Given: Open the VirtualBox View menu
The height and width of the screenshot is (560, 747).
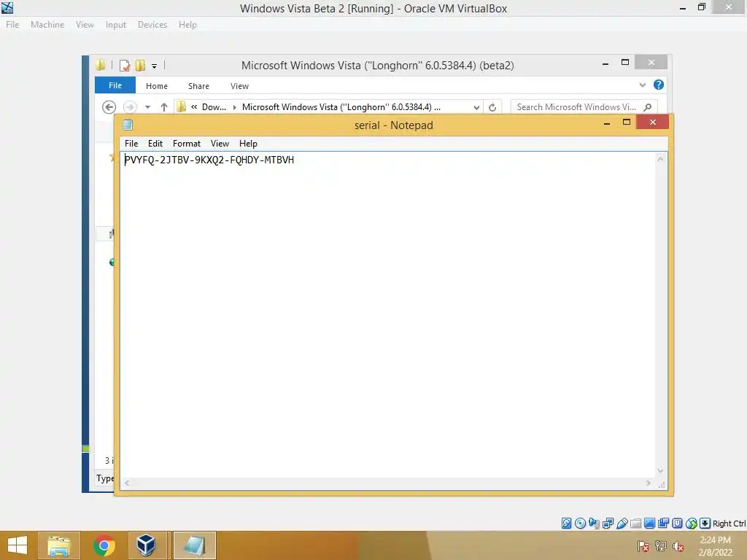Looking at the screenshot, I should 85,24.
